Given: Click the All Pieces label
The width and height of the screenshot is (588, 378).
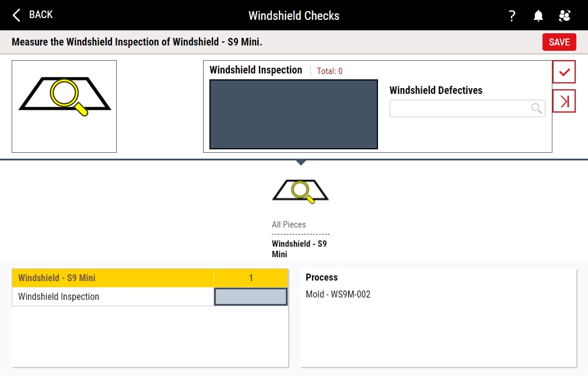Looking at the screenshot, I should click(x=289, y=225).
